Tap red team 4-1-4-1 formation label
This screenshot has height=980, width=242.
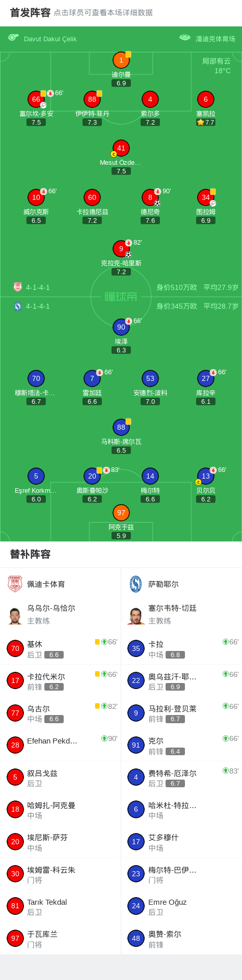tap(38, 287)
